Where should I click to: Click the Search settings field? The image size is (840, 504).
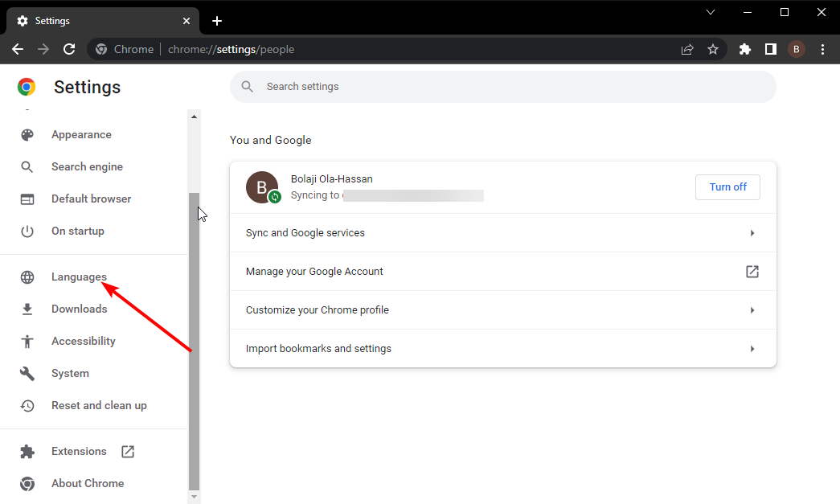(x=503, y=87)
